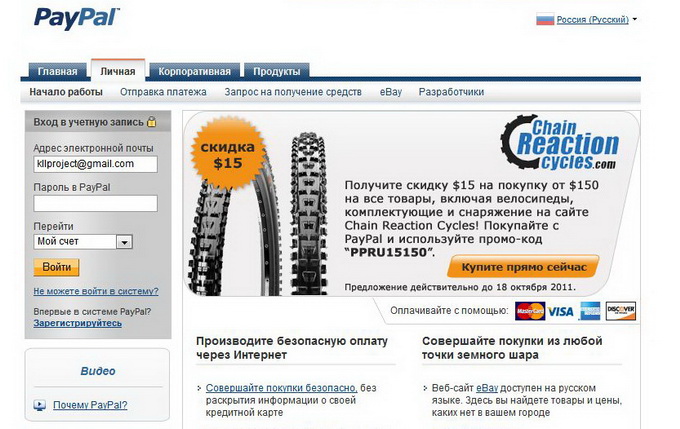
Task: Click the Chain Reaction Cycles logo
Action: [x=560, y=143]
